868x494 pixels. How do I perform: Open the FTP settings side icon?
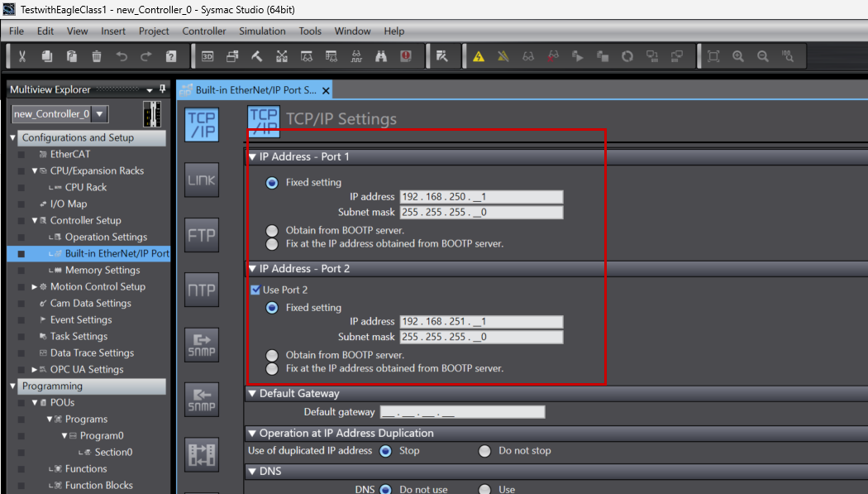(x=202, y=235)
